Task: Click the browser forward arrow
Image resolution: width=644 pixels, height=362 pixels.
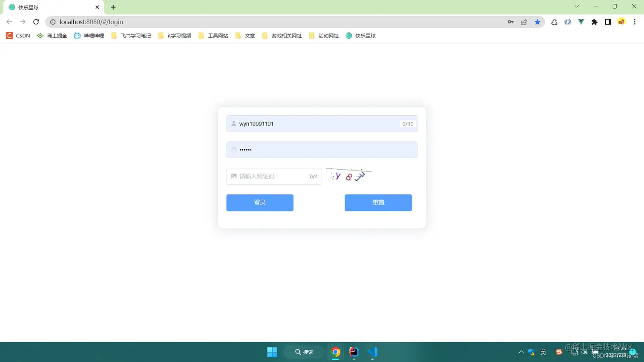Action: tap(23, 22)
